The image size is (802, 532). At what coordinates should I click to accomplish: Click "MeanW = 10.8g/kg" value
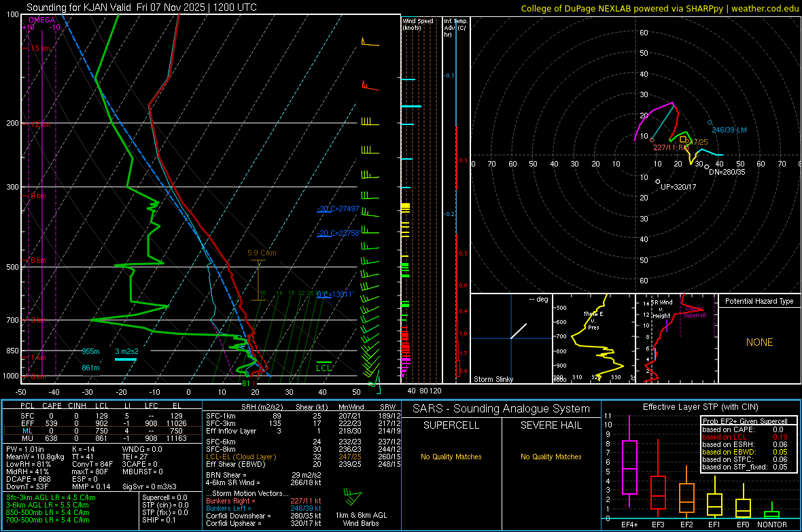coord(35,457)
